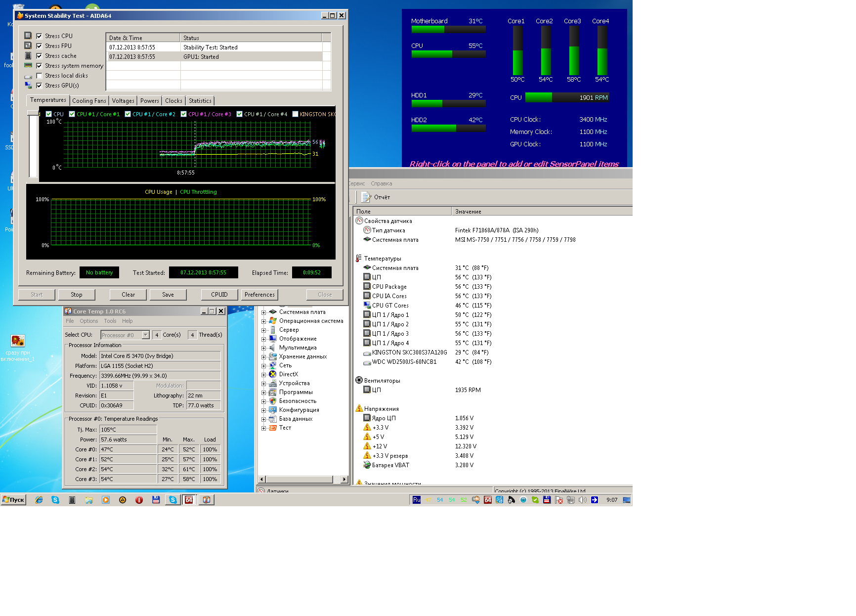Click the Devices icon in tree
The image size is (856, 616).
(x=272, y=383)
